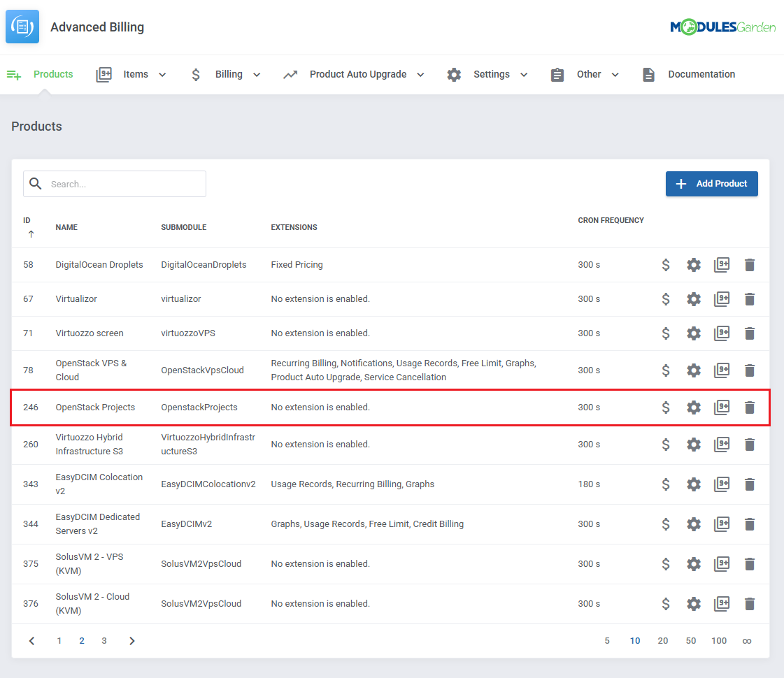Delete EasyDCIM Dedicated Servers v2 product

pyautogui.click(x=750, y=524)
